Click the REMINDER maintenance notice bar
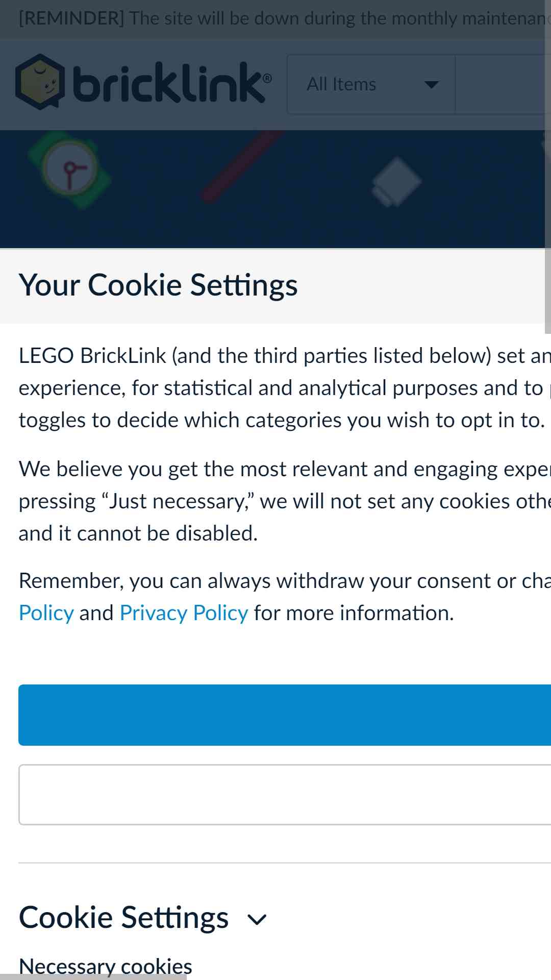Viewport: 551px width, 980px height. click(275, 19)
